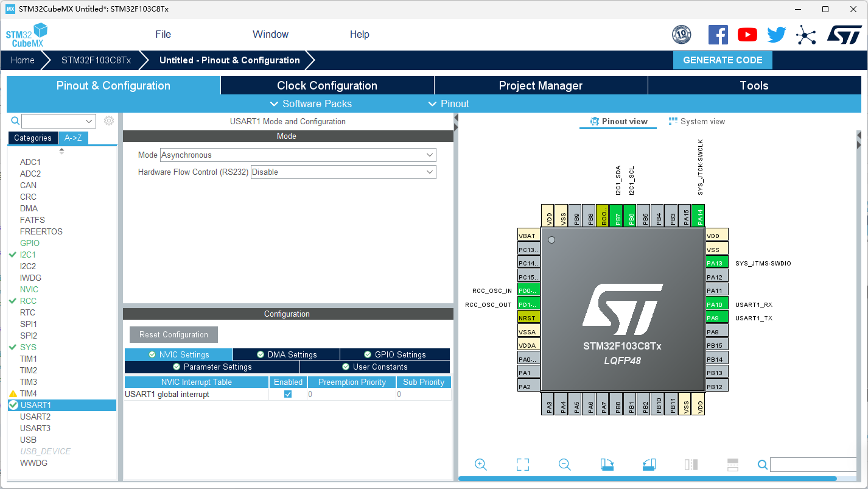Click the pin search magnifier in the pinout toolbar

pyautogui.click(x=762, y=464)
